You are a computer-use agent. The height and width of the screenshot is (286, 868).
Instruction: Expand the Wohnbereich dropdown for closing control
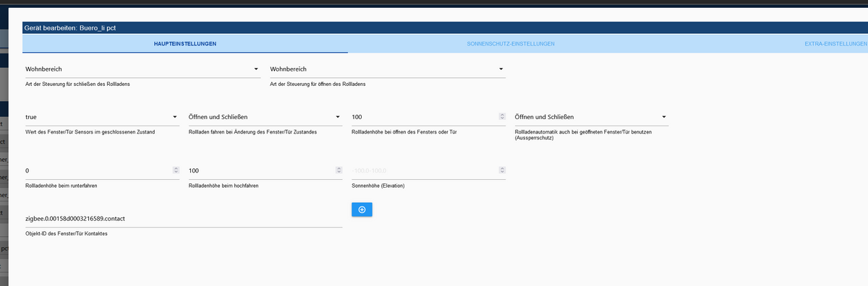(142, 69)
